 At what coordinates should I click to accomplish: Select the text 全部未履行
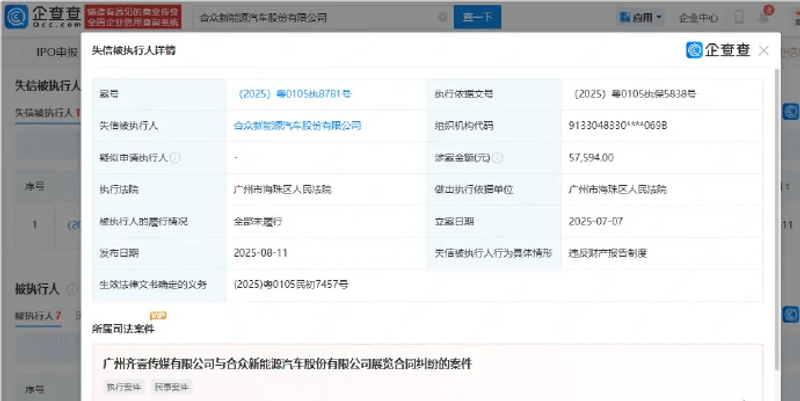click(258, 221)
